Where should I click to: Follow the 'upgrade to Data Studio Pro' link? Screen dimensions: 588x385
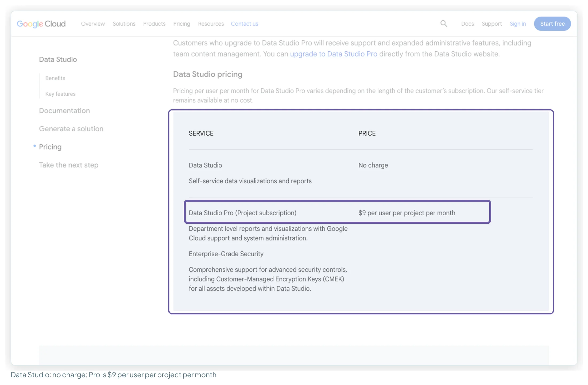tap(334, 54)
